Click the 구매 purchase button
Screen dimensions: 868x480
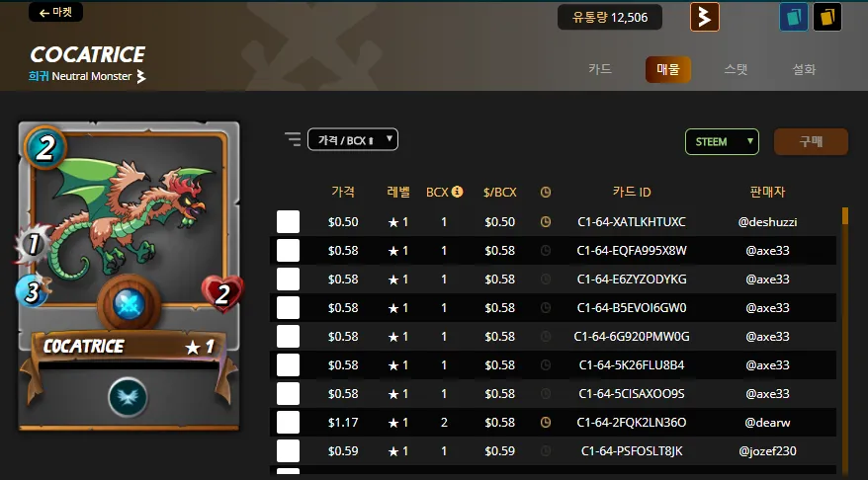(x=811, y=141)
